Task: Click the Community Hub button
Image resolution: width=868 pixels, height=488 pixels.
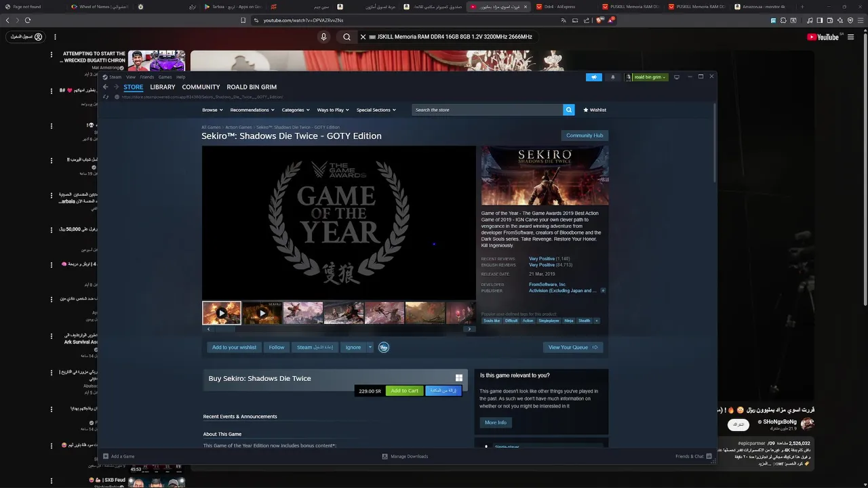Action: 585,136
